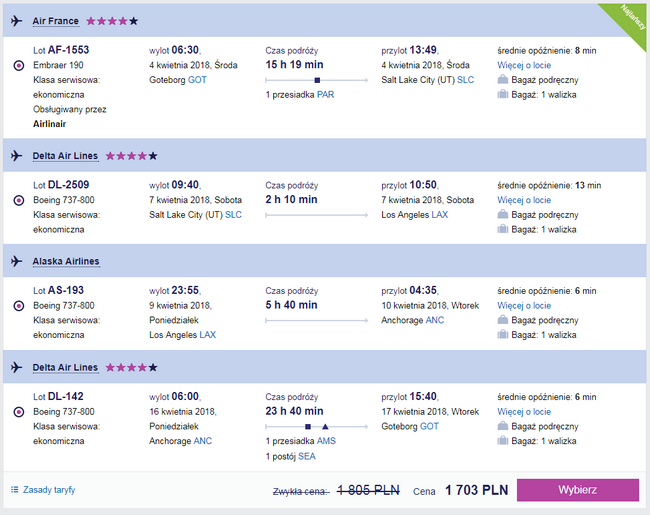Screen dimensions: 650x515
Task: Click the hand baggage icon for flight AF-1553
Action: tap(502, 79)
